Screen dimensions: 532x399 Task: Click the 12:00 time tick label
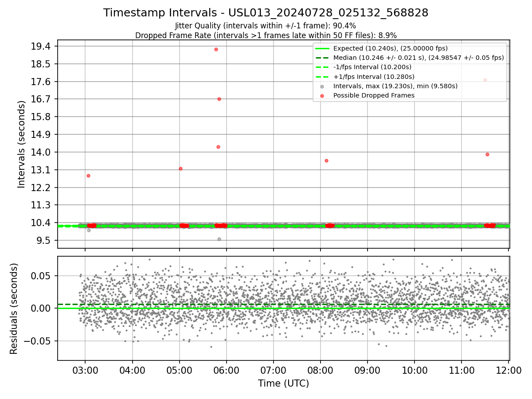[509, 370]
